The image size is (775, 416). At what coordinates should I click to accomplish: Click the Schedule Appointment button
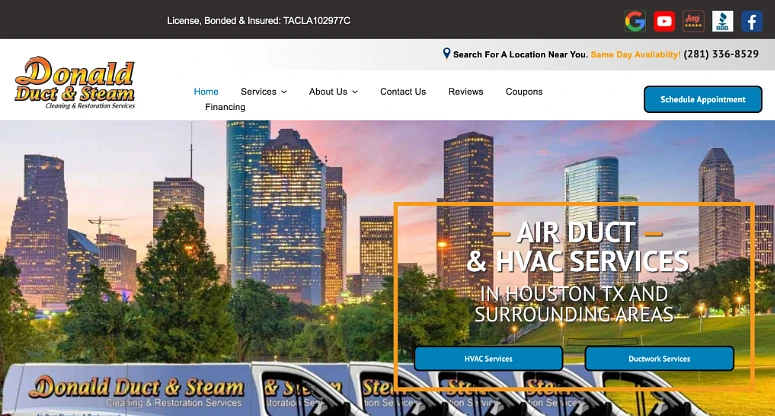point(703,99)
